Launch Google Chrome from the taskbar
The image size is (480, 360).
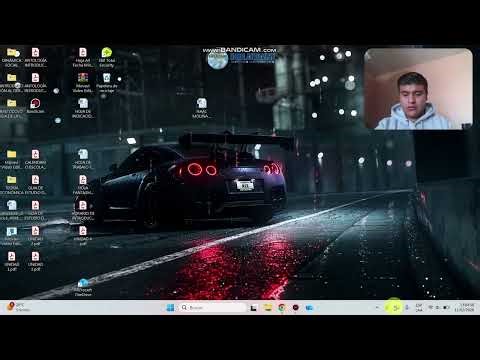pyautogui.click(x=282, y=307)
